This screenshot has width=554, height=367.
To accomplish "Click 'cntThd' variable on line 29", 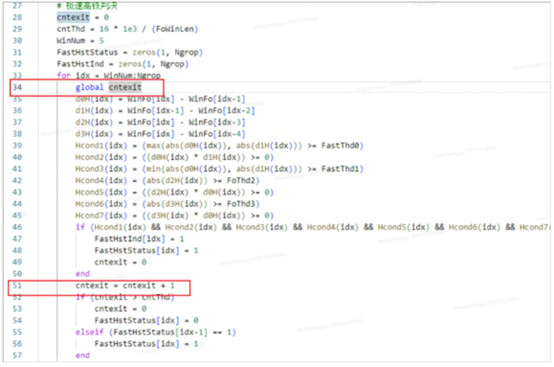I will (x=71, y=29).
